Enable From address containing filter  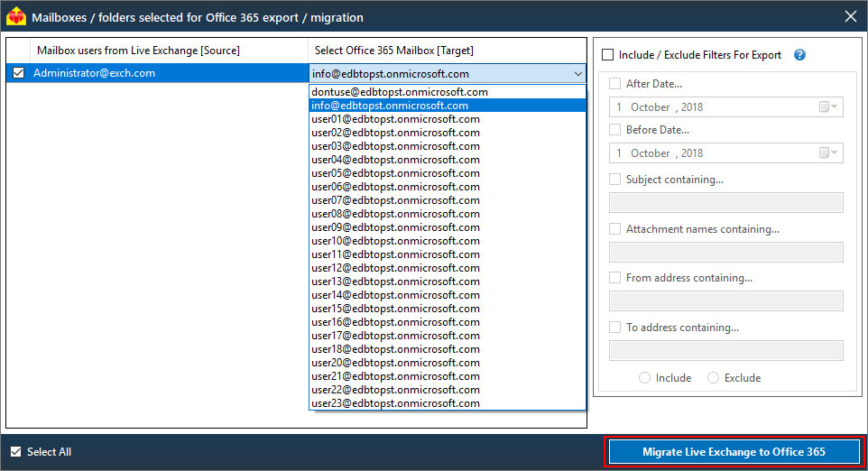(614, 277)
